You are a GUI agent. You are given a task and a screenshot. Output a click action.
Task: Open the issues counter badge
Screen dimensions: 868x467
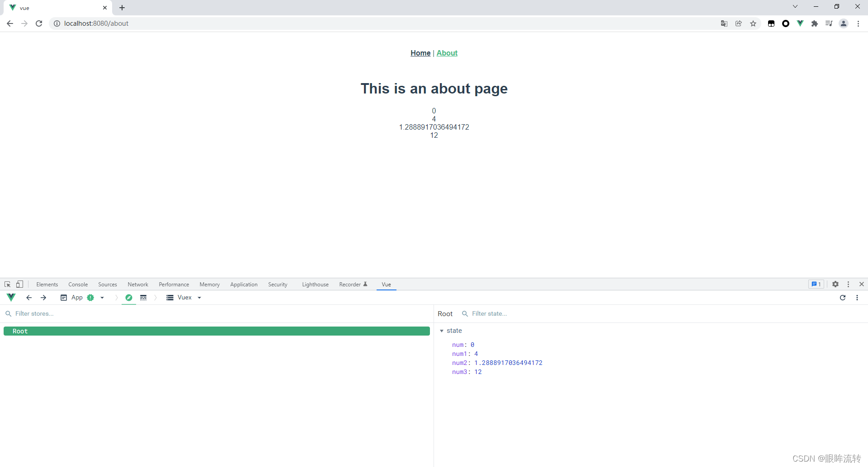point(816,284)
